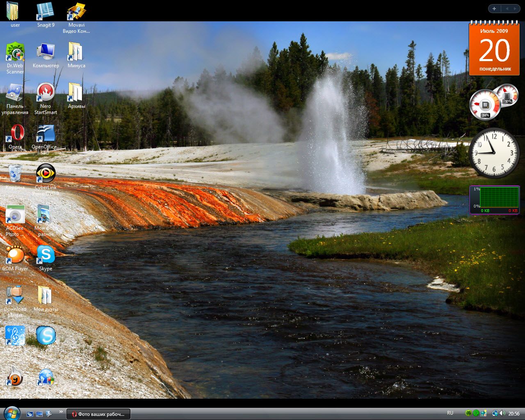
Task: Click the green network traffic graph gadget
Action: tap(495, 200)
